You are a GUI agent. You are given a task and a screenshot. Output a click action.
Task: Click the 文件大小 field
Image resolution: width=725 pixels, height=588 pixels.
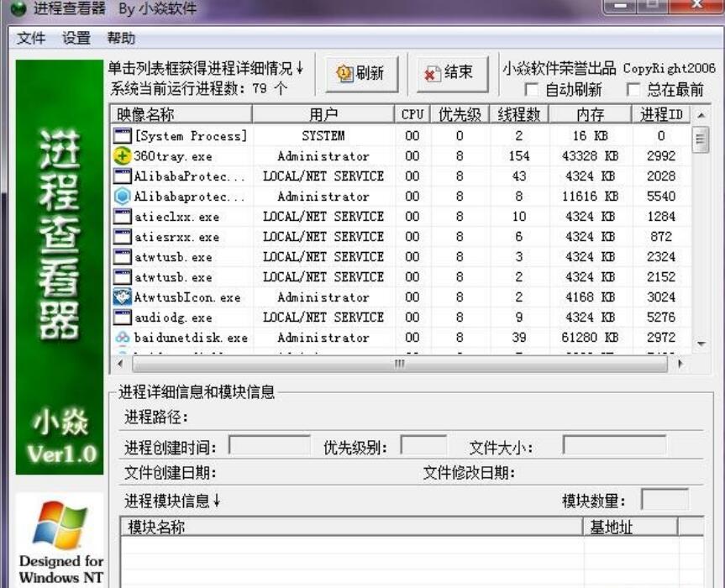(x=614, y=445)
